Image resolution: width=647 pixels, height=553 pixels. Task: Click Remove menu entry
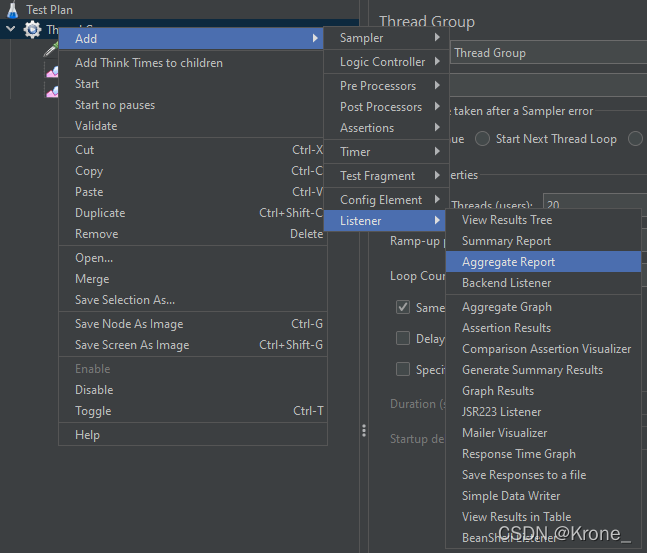point(191,234)
